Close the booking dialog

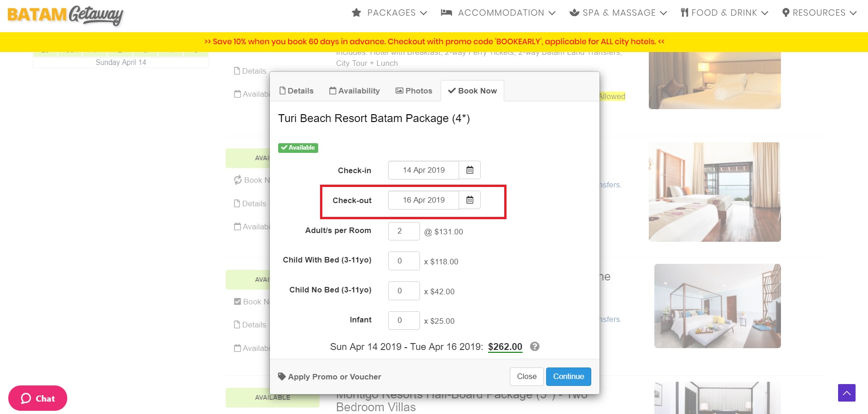click(527, 376)
